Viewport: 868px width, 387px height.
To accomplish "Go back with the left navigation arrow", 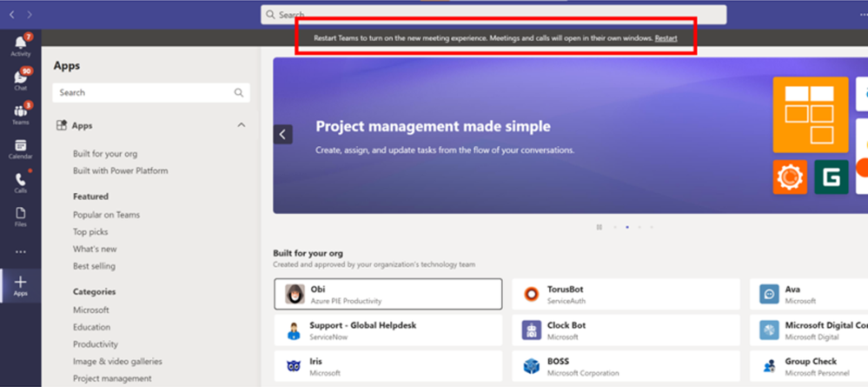I will pyautogui.click(x=11, y=15).
